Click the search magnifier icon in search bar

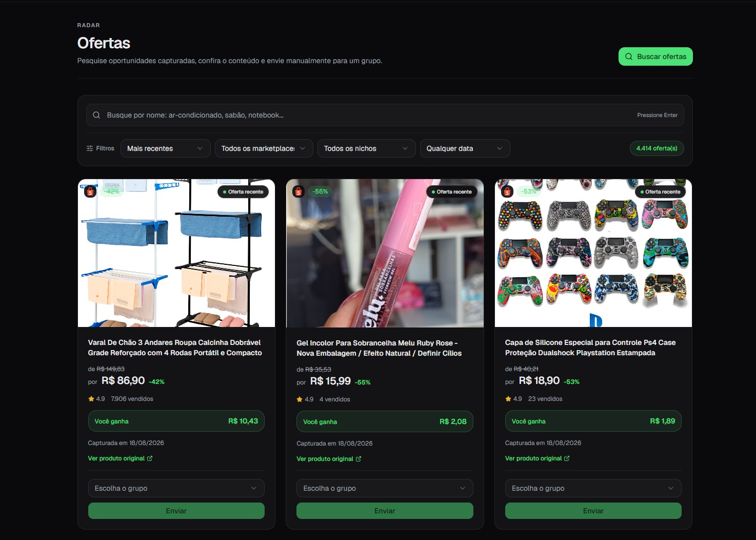pos(96,115)
